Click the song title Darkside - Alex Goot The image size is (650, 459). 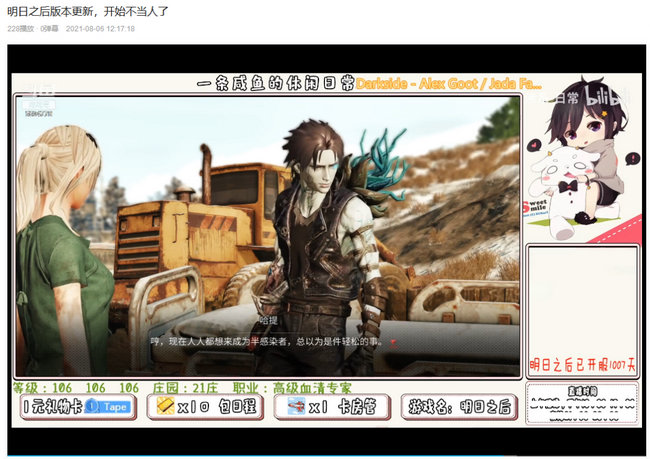pos(449,84)
